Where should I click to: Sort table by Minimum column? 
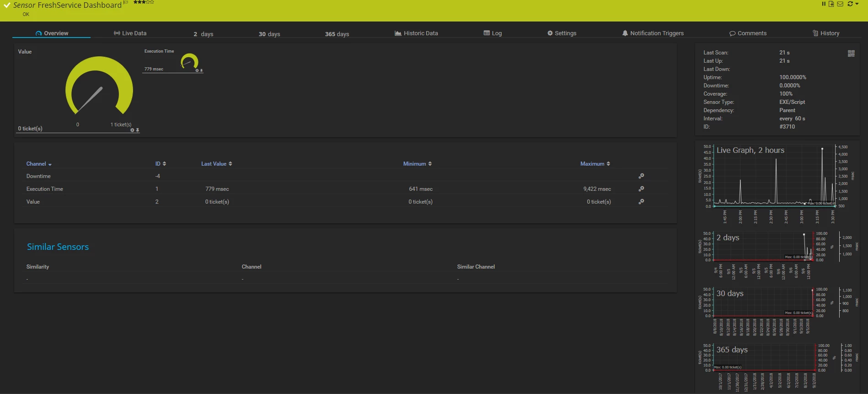417,164
